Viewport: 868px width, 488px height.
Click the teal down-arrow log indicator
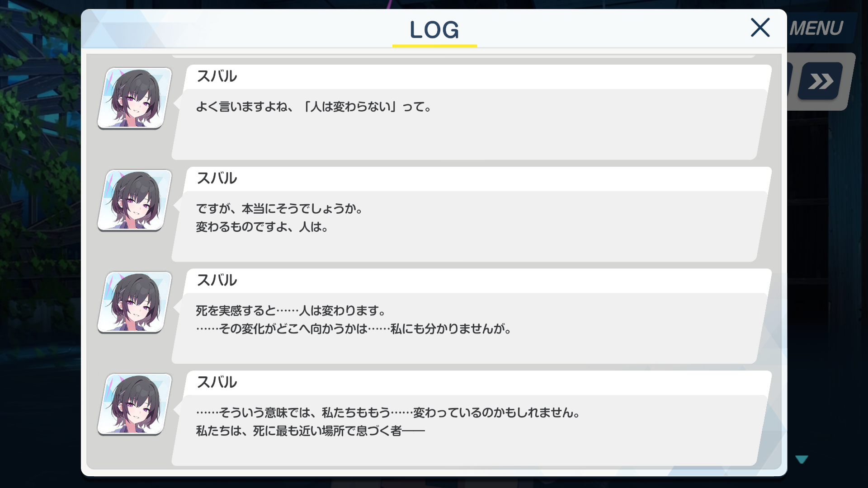[x=802, y=460]
